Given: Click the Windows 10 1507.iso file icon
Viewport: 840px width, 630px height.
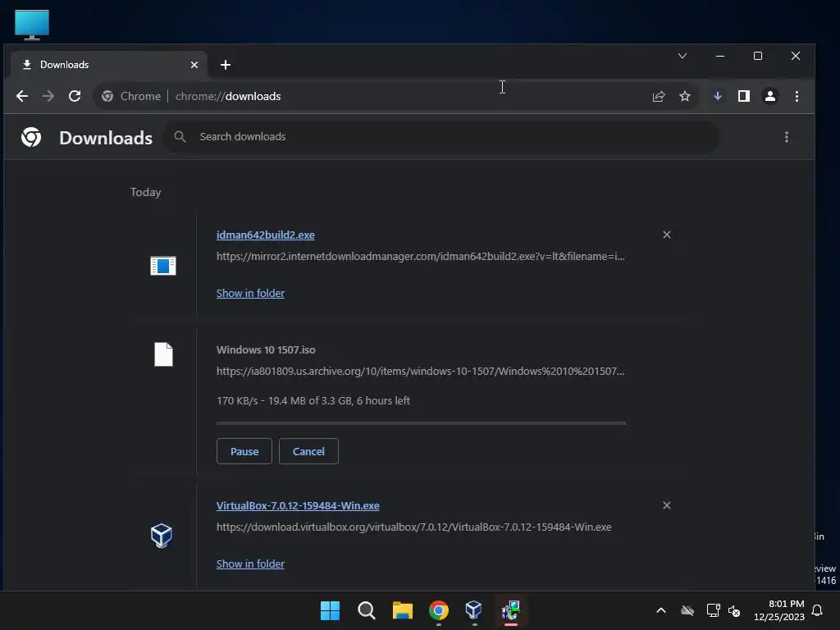Looking at the screenshot, I should (x=163, y=354).
